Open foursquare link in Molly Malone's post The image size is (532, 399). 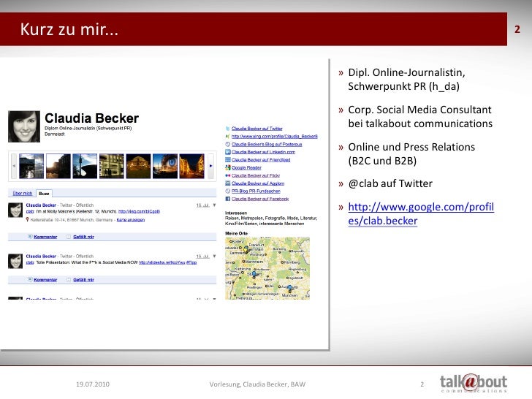(x=139, y=211)
